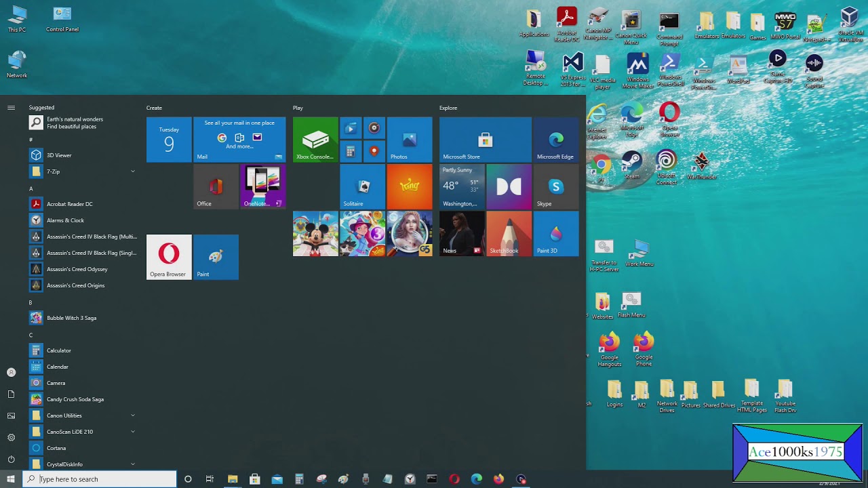Open the orange King game tile
The width and height of the screenshot is (868, 488).
[x=410, y=186]
